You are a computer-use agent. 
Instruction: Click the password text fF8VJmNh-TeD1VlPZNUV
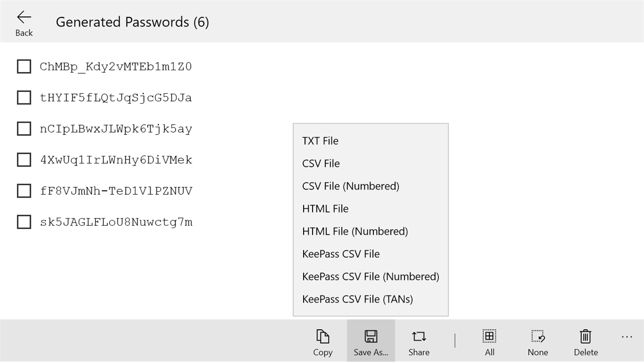pyautogui.click(x=116, y=191)
